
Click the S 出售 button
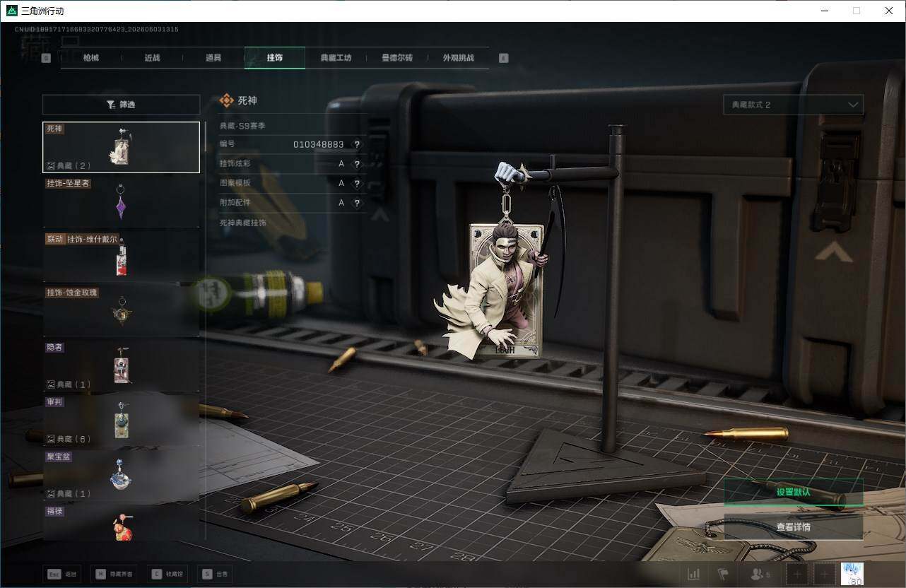215,574
